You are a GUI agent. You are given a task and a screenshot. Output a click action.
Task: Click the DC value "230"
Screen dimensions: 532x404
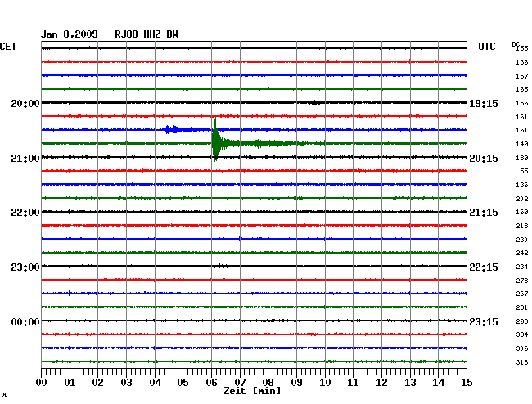pos(522,240)
